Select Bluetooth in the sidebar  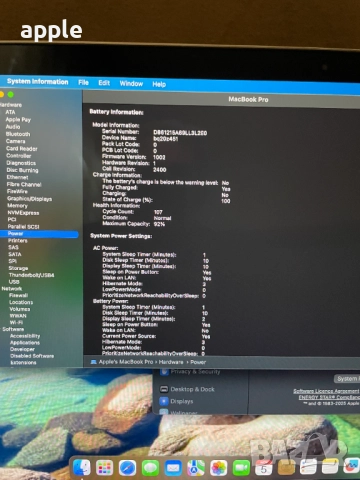(x=18, y=134)
